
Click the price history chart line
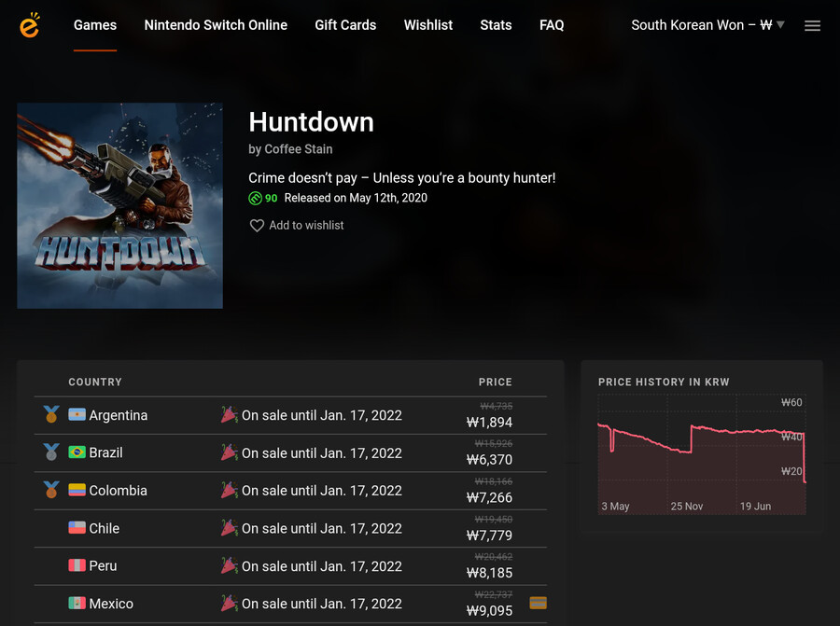[701, 453]
